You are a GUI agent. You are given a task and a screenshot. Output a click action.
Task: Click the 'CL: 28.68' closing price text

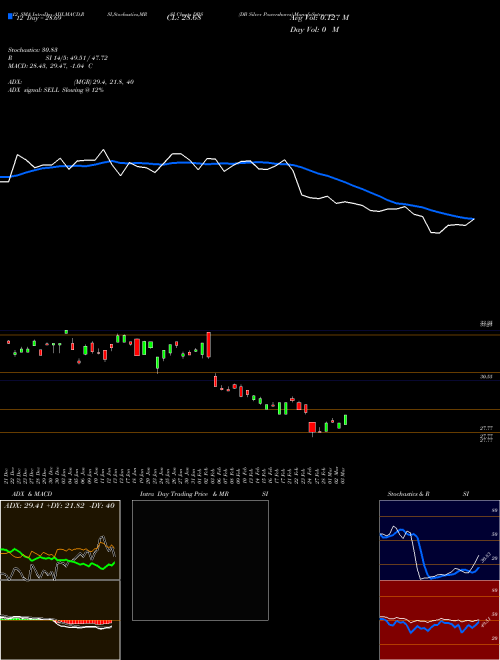point(184,18)
